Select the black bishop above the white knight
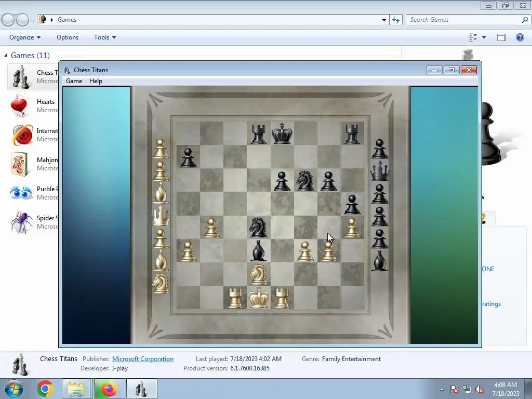The image size is (532, 399). (x=258, y=251)
